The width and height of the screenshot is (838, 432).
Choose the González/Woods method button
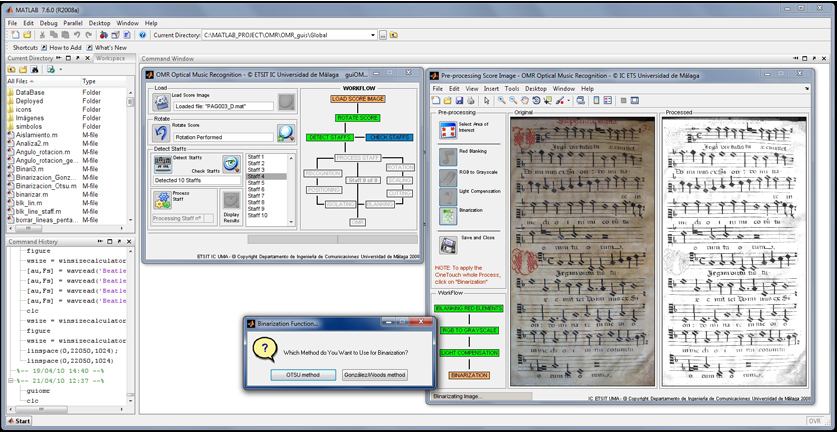coord(375,375)
